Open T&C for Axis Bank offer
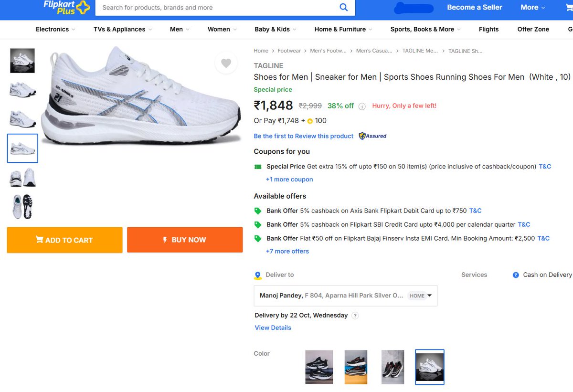The width and height of the screenshot is (573, 392). point(476,211)
